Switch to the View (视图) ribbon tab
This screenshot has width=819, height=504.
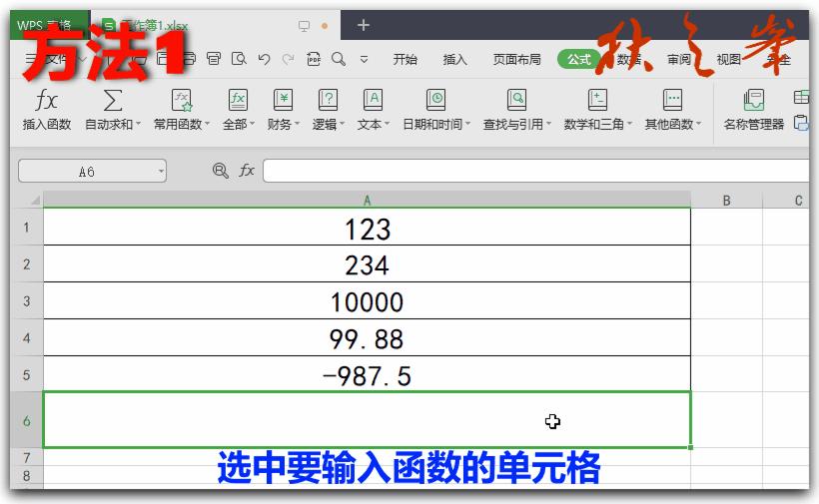[x=729, y=60]
